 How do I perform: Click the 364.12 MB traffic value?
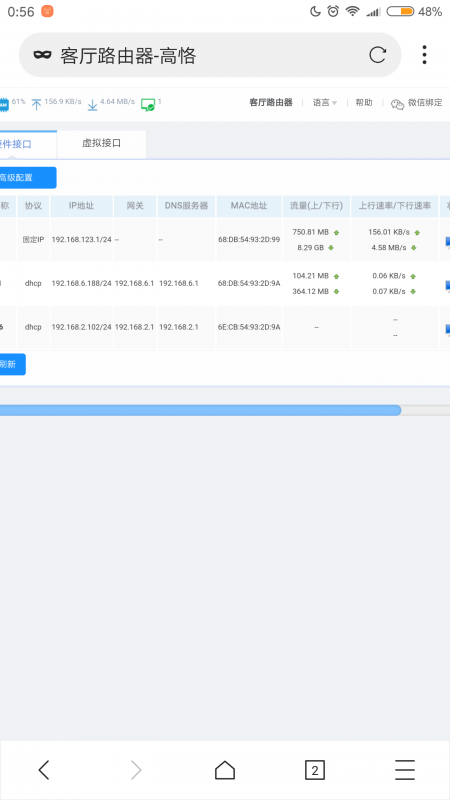(310, 292)
